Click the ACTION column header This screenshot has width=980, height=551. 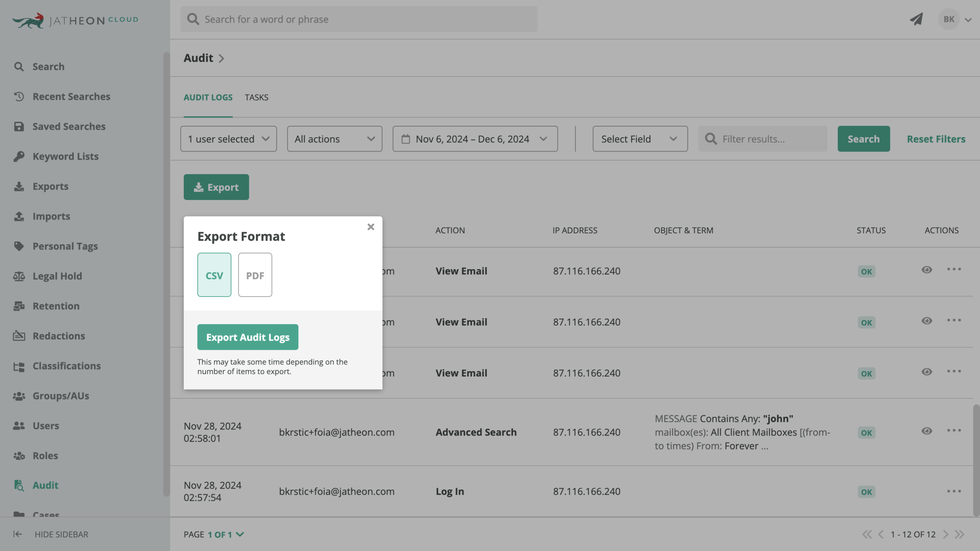click(x=450, y=230)
